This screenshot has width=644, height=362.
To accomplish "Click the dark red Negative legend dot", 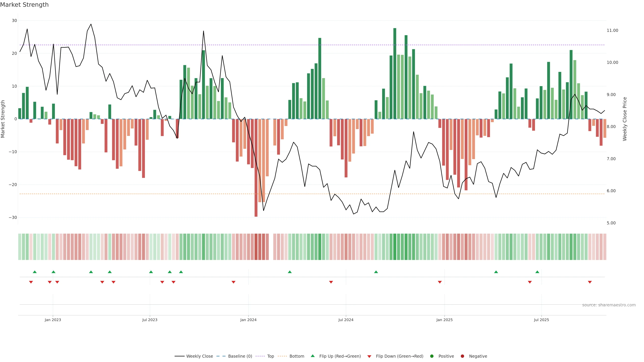I will click(x=462, y=356).
